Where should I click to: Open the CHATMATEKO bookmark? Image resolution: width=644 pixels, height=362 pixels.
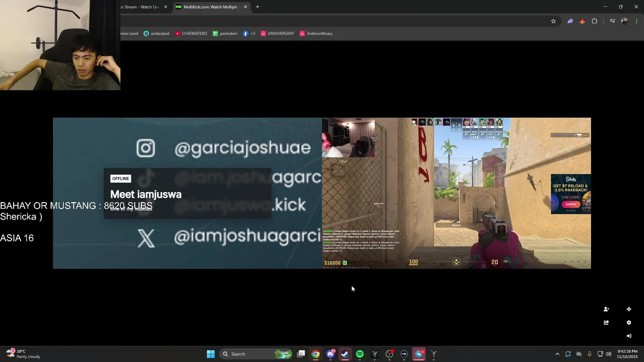pos(191,34)
